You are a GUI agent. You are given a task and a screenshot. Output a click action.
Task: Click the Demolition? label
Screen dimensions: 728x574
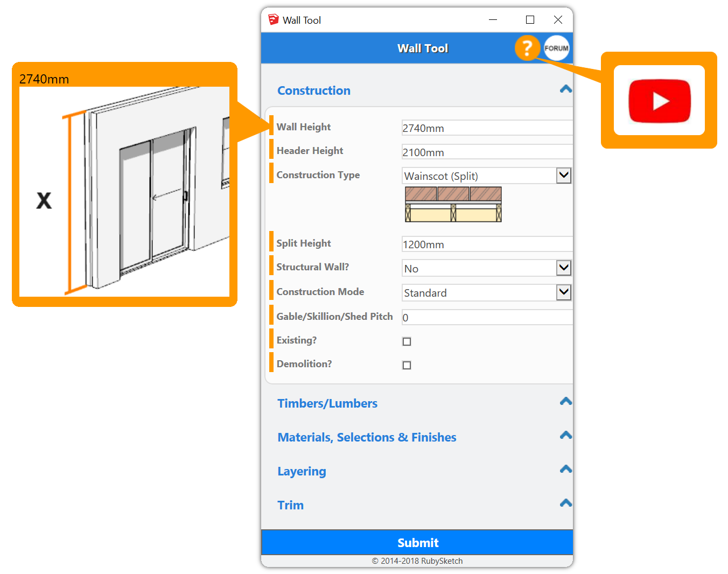tap(304, 364)
